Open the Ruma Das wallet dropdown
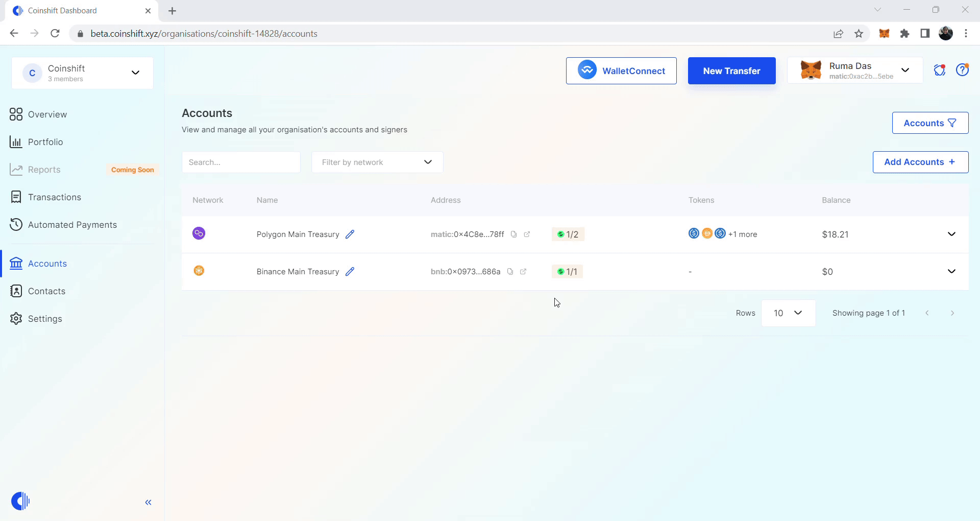Screen dimensions: 980x521 855,70
